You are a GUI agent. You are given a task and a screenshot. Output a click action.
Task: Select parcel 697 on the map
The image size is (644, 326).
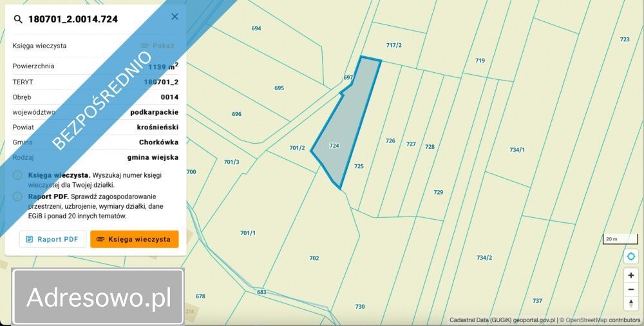(x=348, y=78)
